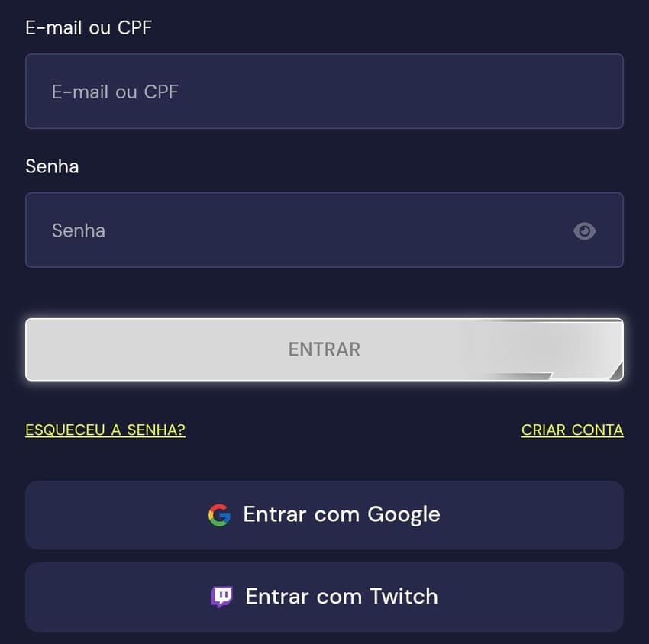Click "Entrar com Google"

coord(324,514)
